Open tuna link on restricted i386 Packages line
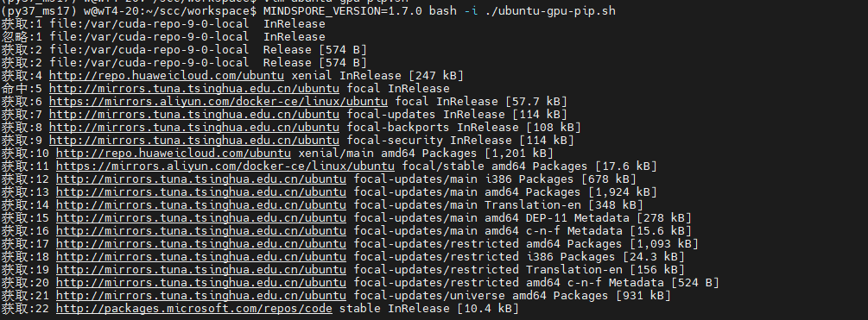The width and height of the screenshot is (868, 320). [201, 257]
